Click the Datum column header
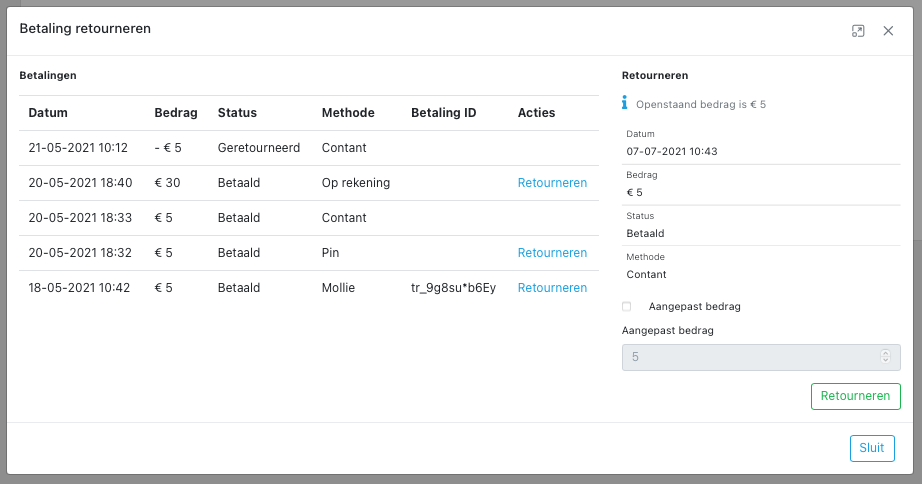Viewport: 922px width, 484px height. pos(48,113)
